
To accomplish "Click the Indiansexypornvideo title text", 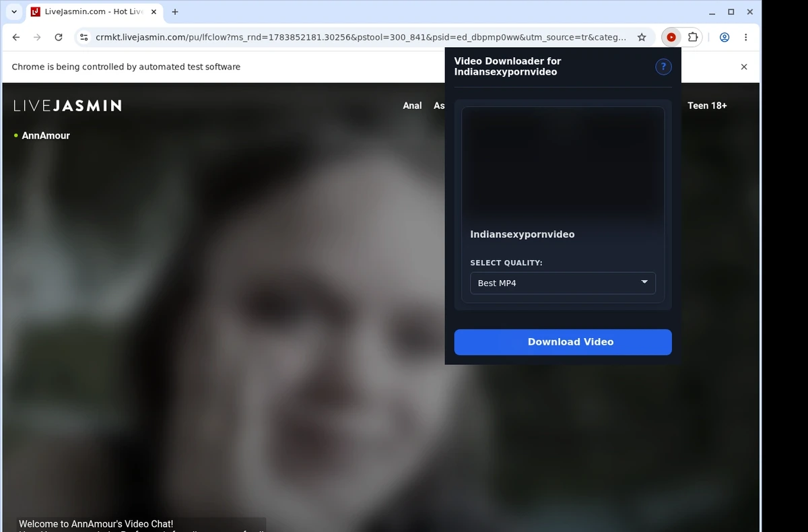I will (x=523, y=234).
